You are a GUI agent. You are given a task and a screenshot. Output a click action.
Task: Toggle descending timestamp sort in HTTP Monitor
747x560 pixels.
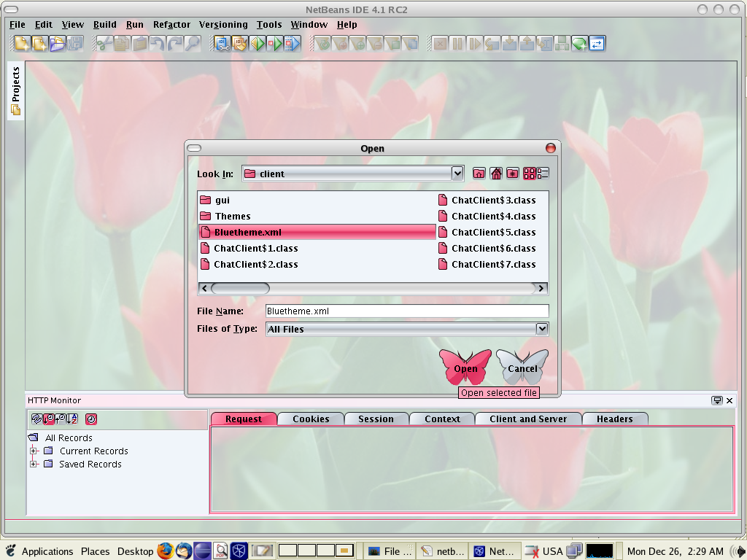49,419
